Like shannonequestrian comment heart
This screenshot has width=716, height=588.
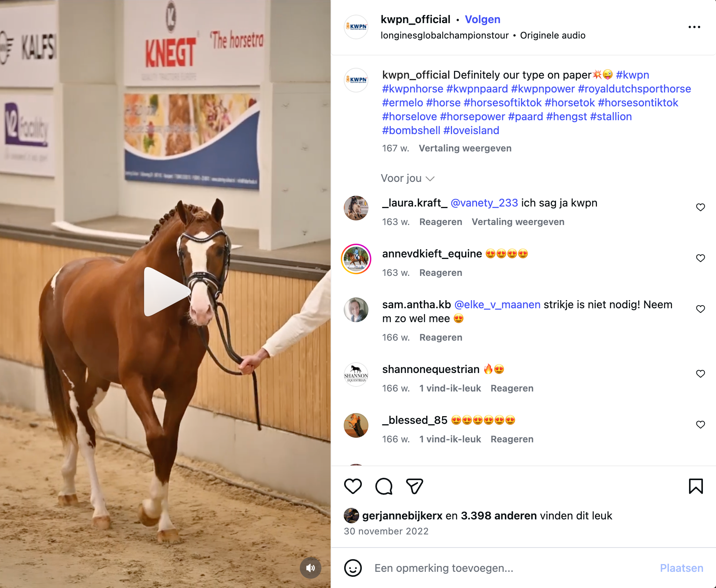point(700,374)
